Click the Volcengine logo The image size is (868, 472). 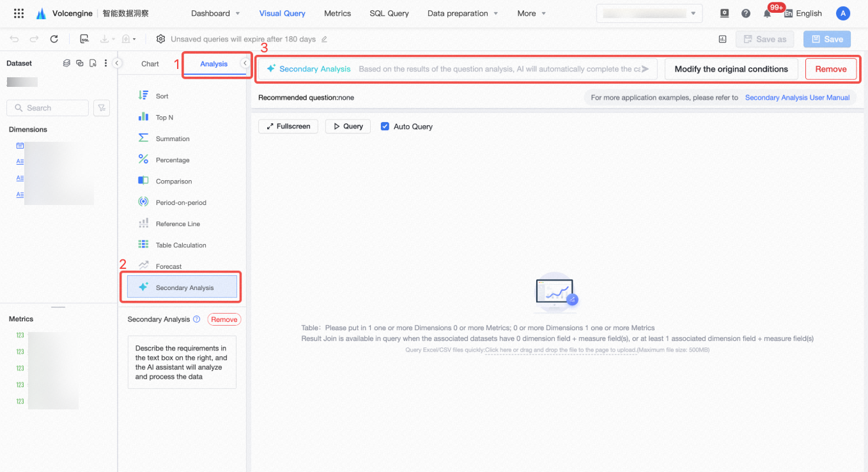point(41,13)
